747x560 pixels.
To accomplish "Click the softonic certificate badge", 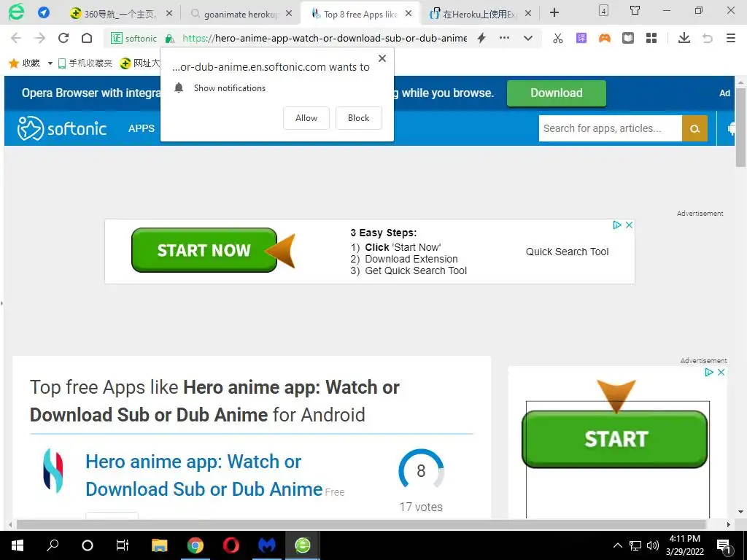I will [x=134, y=38].
